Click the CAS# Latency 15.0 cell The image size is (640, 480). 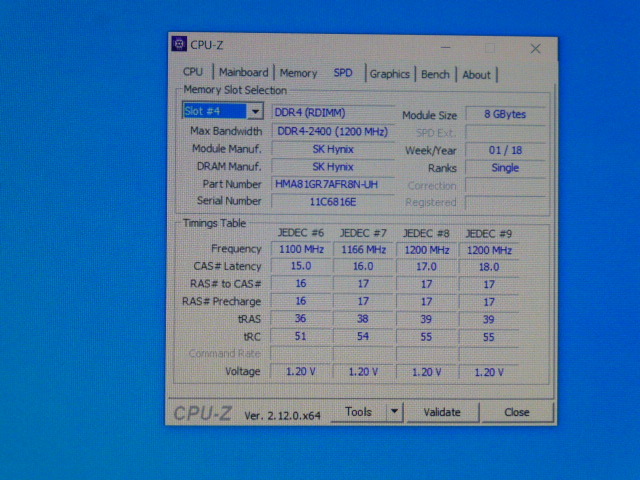click(301, 266)
